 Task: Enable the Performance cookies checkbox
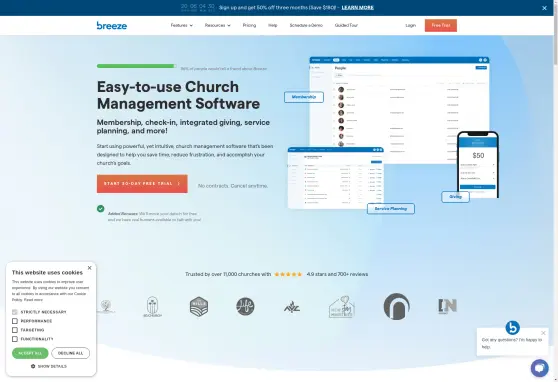[15, 321]
